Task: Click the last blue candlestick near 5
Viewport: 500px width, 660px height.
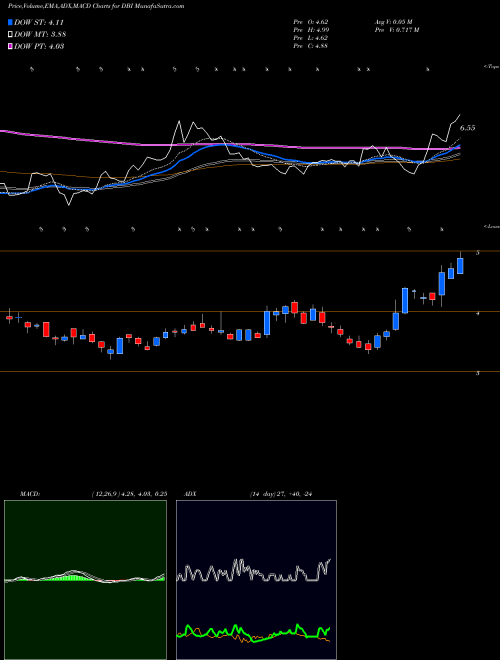Action: point(460,266)
